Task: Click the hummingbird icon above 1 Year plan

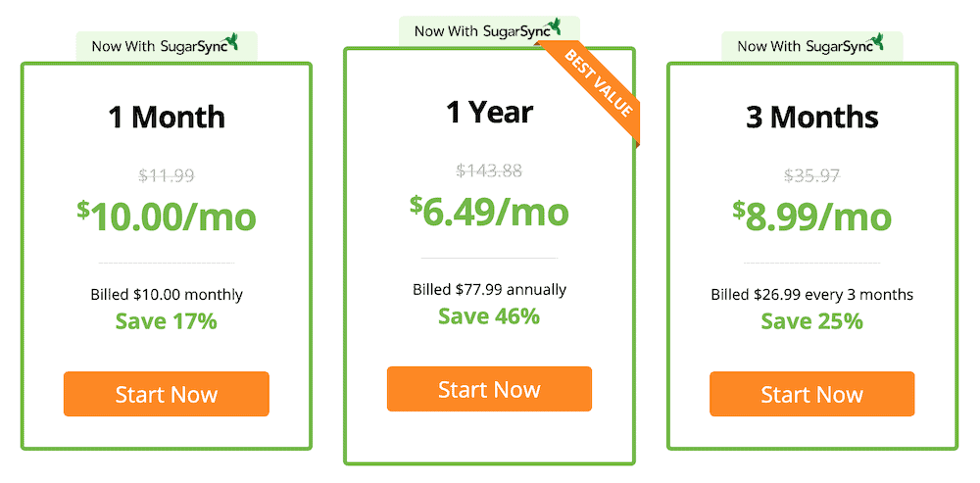Action: 555,26
